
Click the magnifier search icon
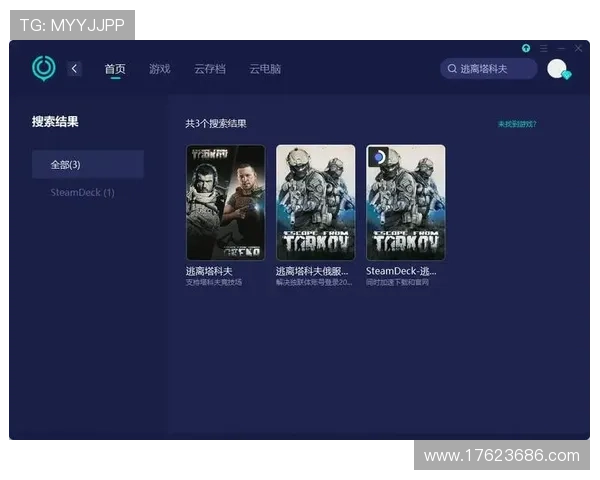click(x=452, y=69)
